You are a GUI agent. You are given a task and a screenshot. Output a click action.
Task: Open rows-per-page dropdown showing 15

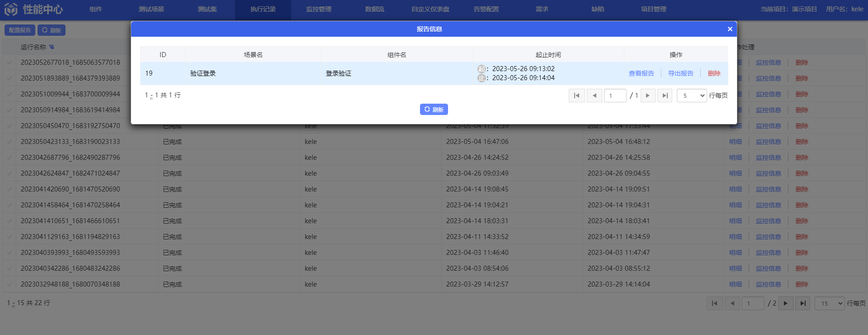830,303
